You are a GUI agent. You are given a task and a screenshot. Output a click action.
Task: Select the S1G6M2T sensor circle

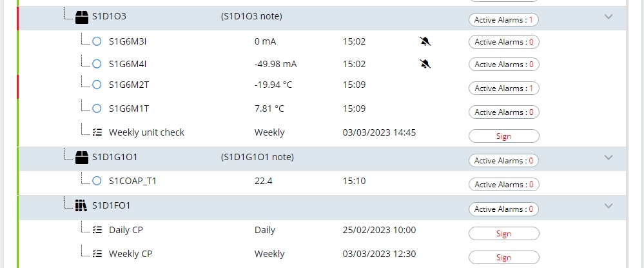click(x=97, y=85)
